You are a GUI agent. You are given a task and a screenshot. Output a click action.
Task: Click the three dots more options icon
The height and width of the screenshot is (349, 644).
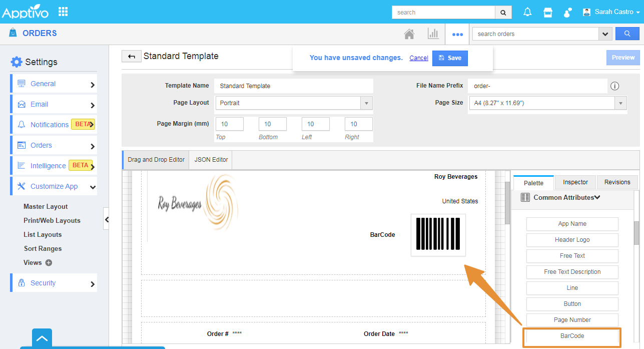pyautogui.click(x=457, y=35)
